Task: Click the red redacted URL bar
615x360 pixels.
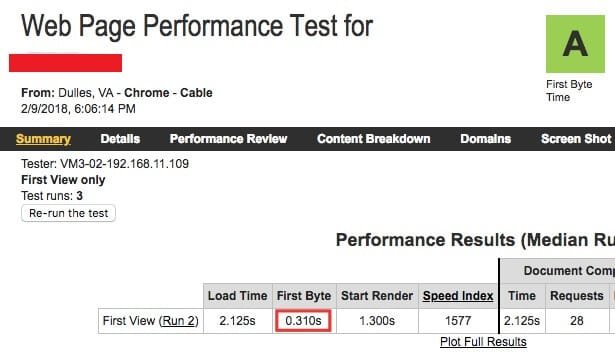Action: coord(66,63)
